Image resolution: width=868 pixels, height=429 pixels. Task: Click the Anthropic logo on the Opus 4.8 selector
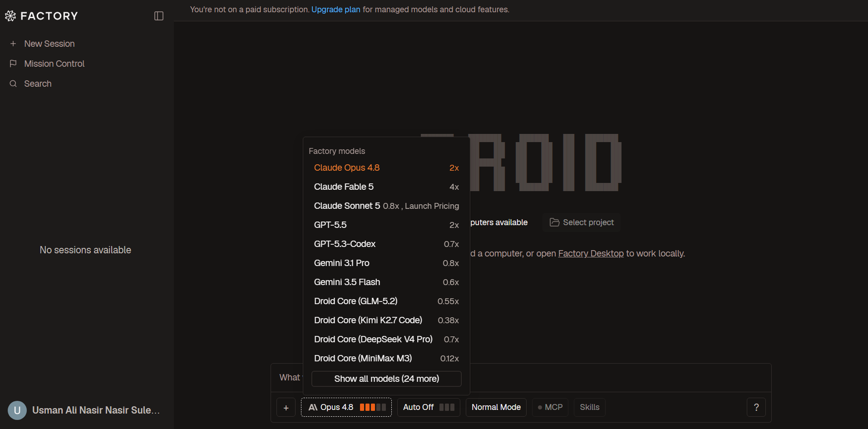point(313,407)
